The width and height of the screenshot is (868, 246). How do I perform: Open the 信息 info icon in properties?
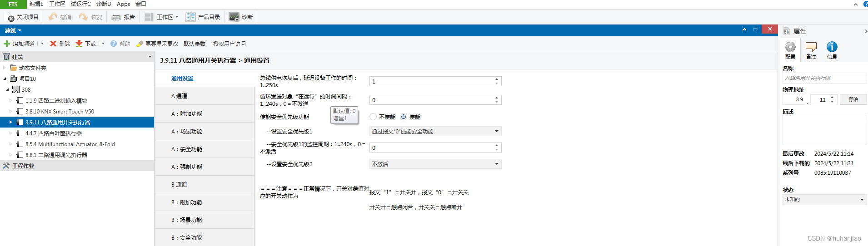(x=832, y=47)
